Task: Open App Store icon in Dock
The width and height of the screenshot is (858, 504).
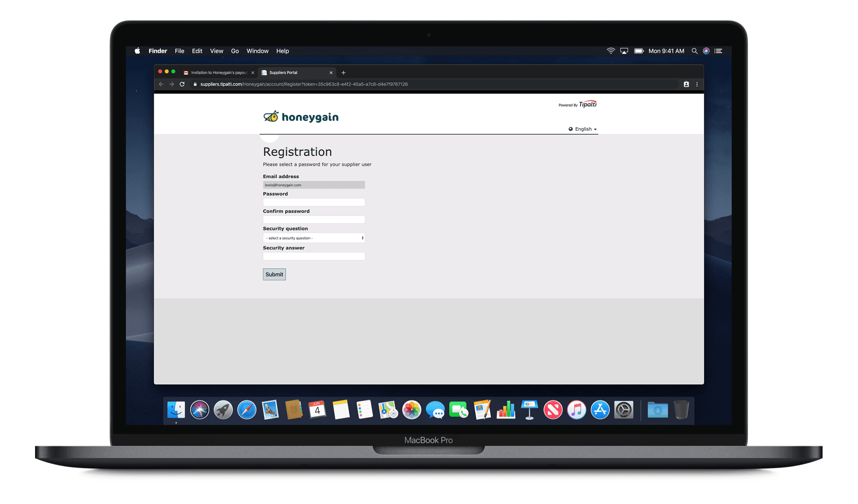Action: (x=600, y=410)
